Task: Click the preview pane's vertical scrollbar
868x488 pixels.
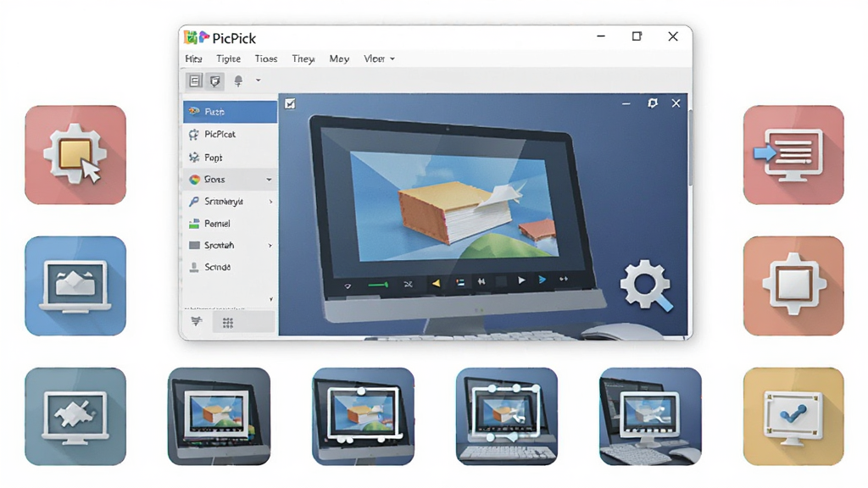Action: point(690,147)
